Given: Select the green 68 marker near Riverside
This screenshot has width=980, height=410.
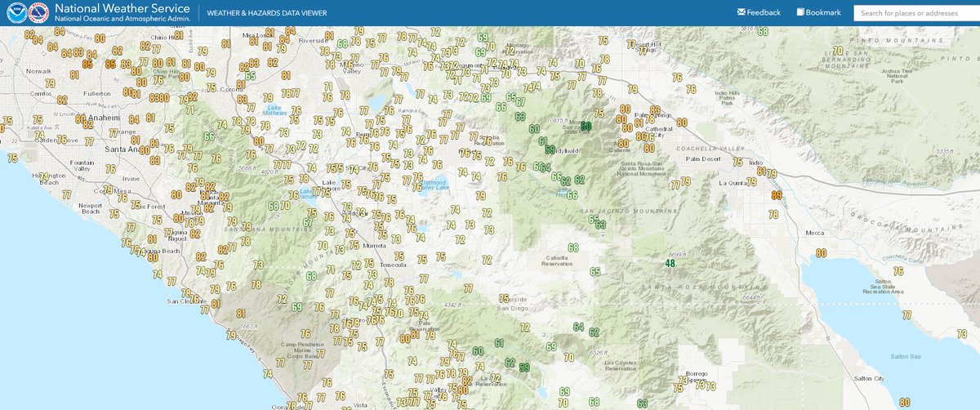Looking at the screenshot, I should (x=342, y=43).
